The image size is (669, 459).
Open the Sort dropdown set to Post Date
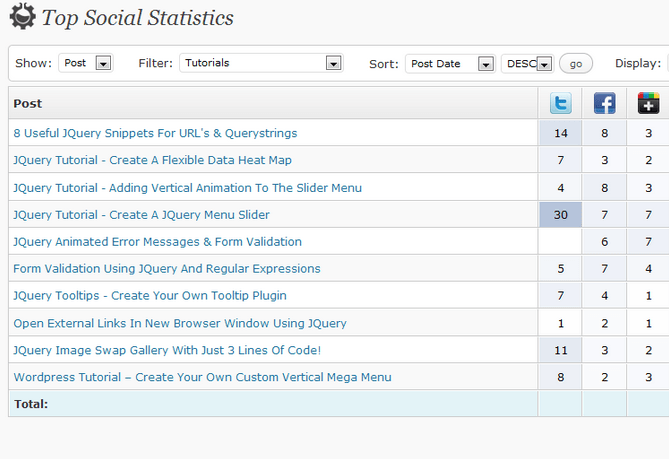(450, 64)
